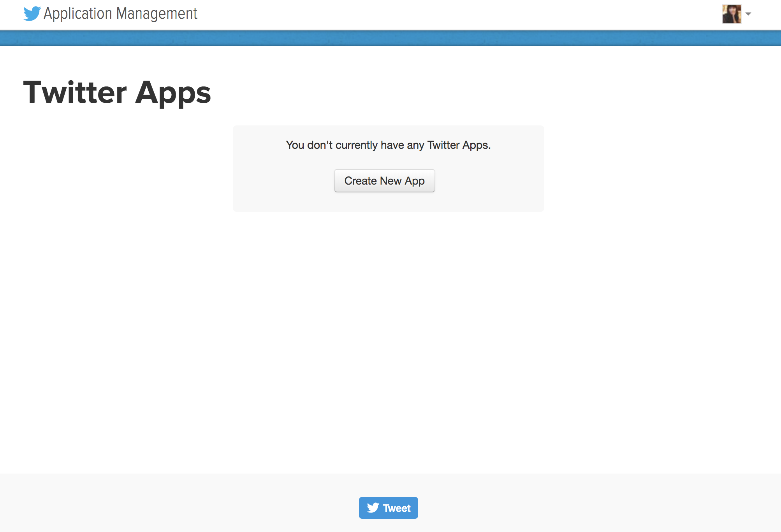Click the Twitter bird logo in header
The width and height of the screenshot is (781, 532).
click(x=32, y=14)
